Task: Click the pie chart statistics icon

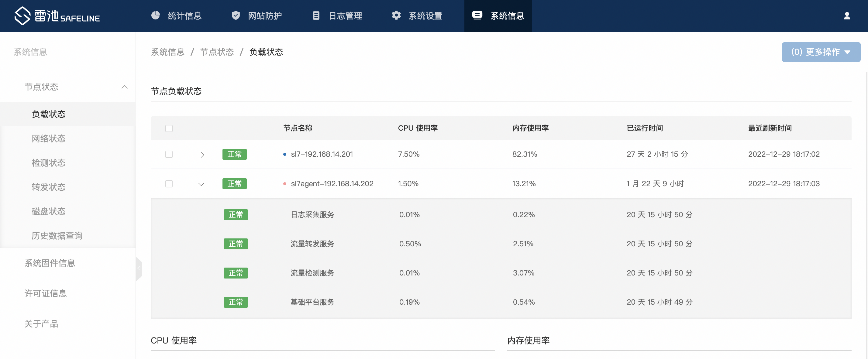Action: 155,15
